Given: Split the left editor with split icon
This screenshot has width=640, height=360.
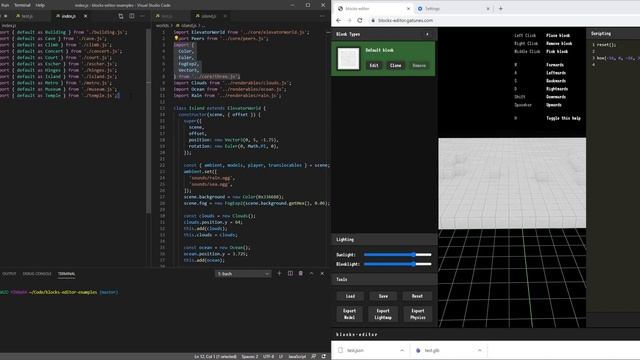Looking at the screenshot, I should [x=131, y=16].
